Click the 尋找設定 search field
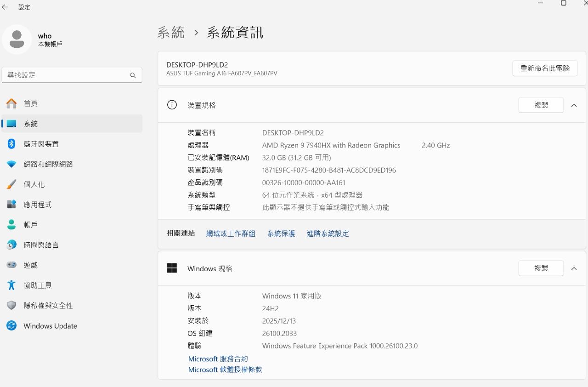This screenshot has height=387, width=588. (x=64, y=75)
